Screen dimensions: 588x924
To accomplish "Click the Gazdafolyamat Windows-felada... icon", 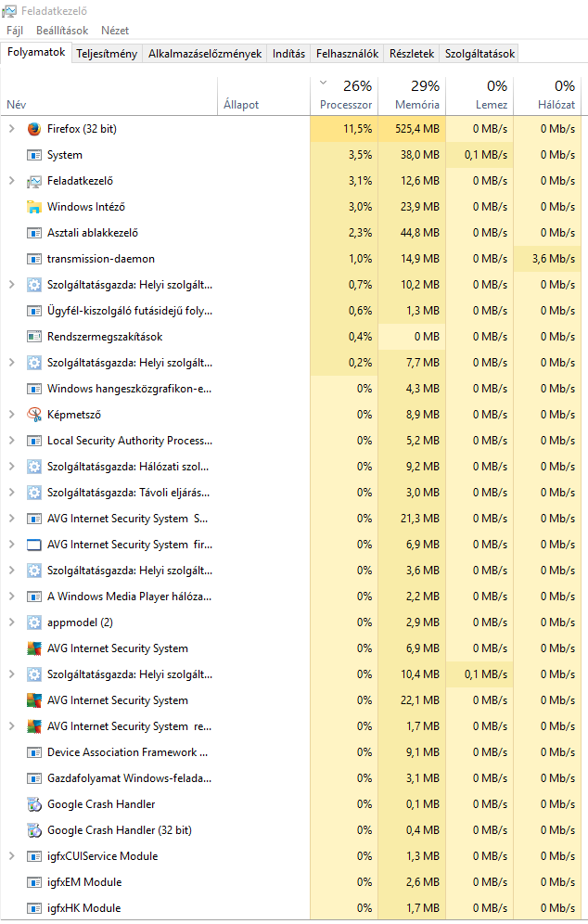I will click(34, 777).
